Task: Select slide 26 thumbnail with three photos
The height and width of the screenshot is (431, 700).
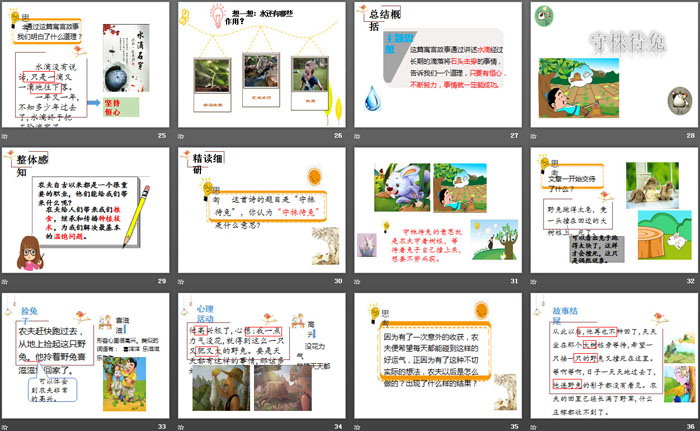Action: click(262, 65)
